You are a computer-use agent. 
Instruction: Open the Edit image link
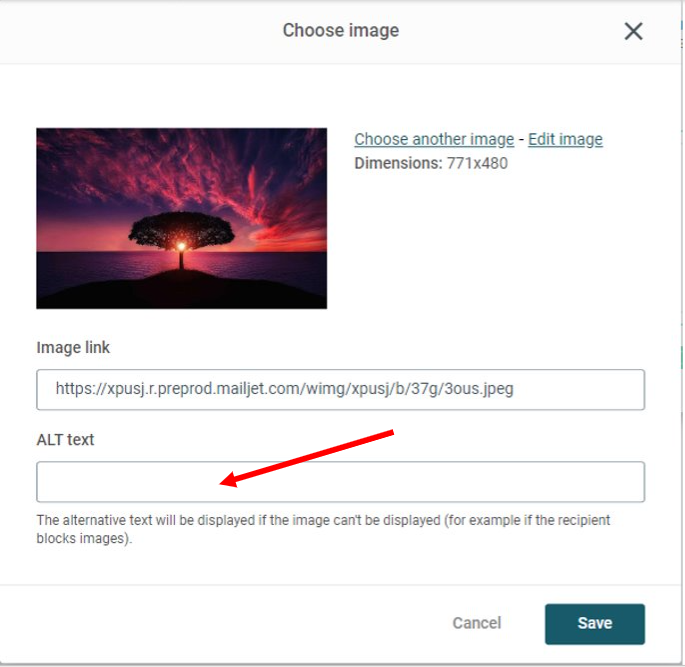click(x=565, y=139)
